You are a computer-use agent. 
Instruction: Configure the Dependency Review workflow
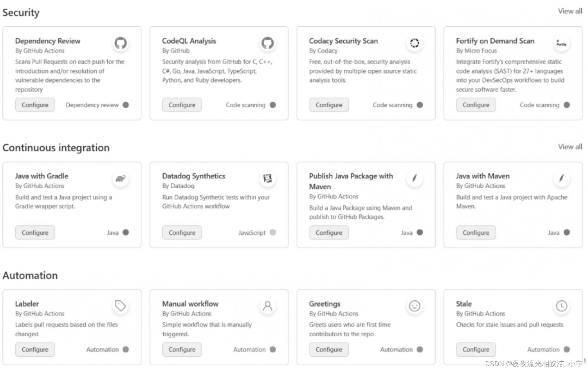35,105
